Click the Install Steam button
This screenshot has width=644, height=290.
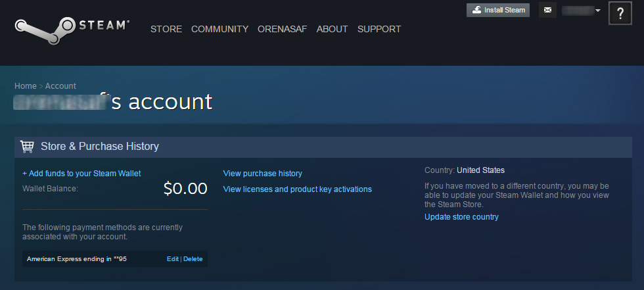(498, 11)
